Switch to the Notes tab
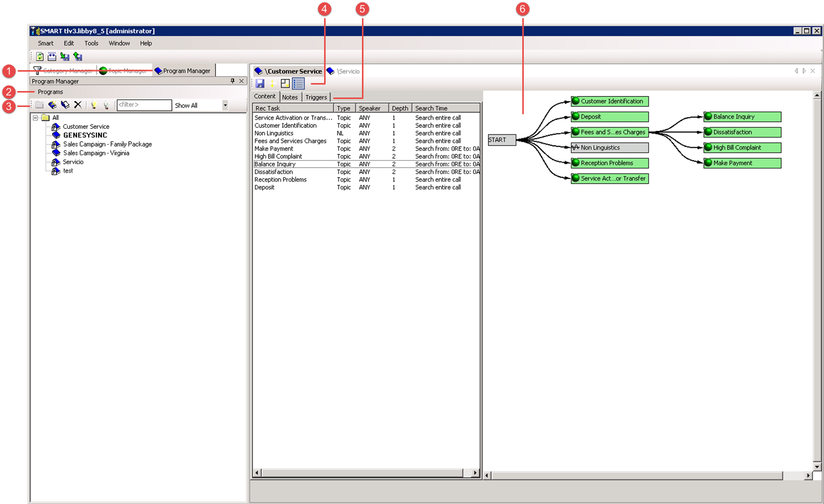Viewport: 824px width, 504px height. pyautogui.click(x=290, y=98)
